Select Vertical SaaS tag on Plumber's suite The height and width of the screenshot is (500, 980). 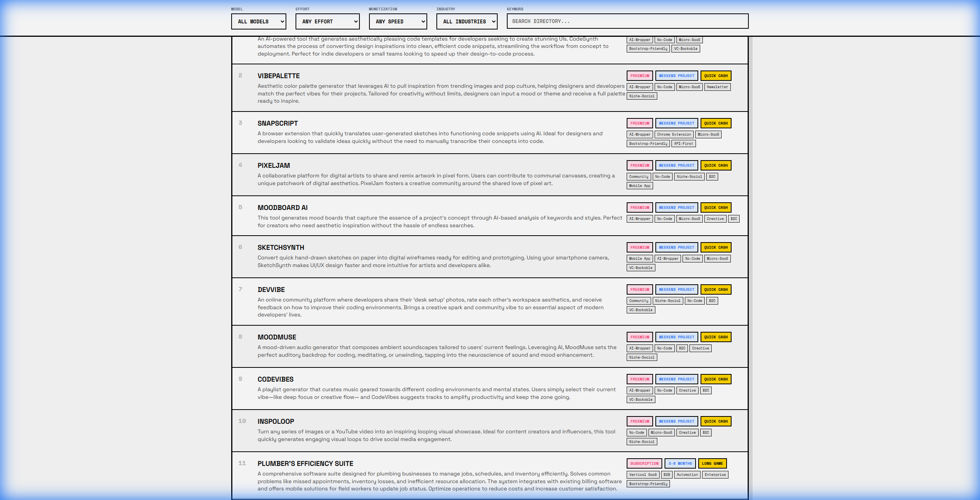[643, 475]
